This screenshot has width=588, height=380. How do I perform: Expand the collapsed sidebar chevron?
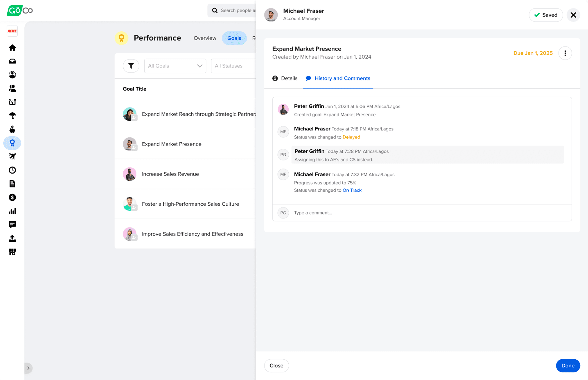(x=28, y=368)
